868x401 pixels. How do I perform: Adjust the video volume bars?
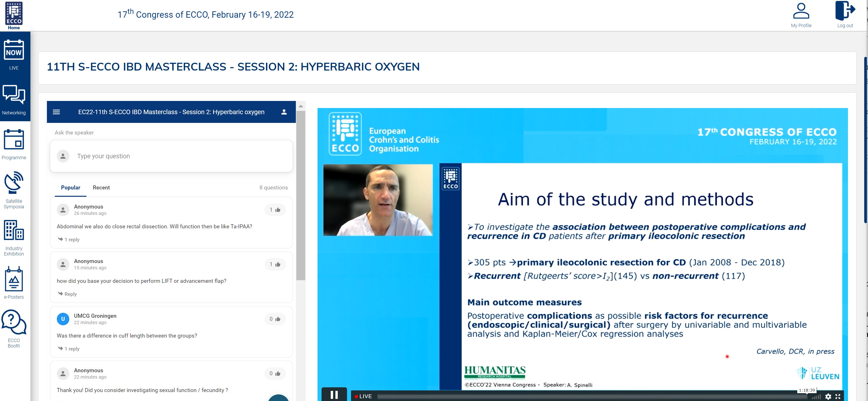pyautogui.click(x=816, y=397)
